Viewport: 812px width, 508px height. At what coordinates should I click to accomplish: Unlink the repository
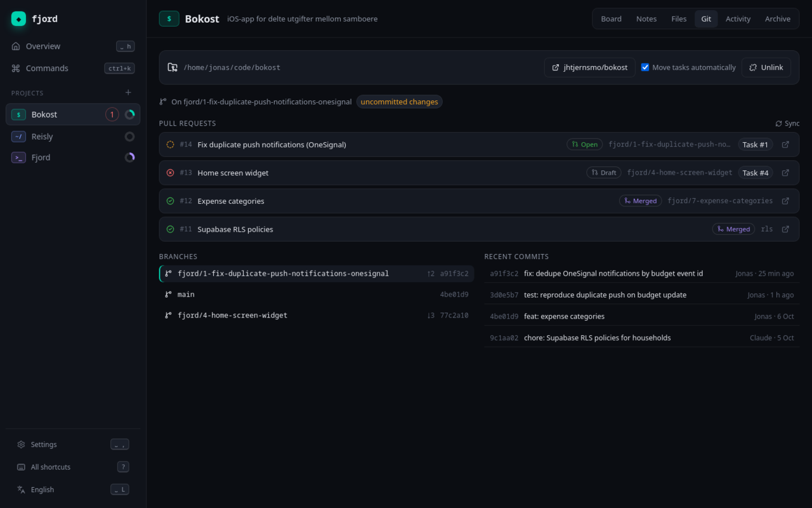click(766, 67)
